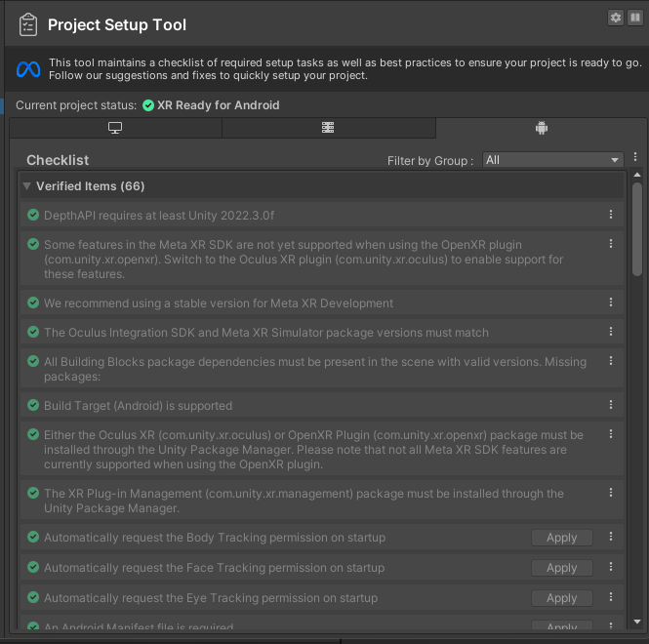Click the documentation book icon
The height and width of the screenshot is (644, 649).
pos(634,18)
